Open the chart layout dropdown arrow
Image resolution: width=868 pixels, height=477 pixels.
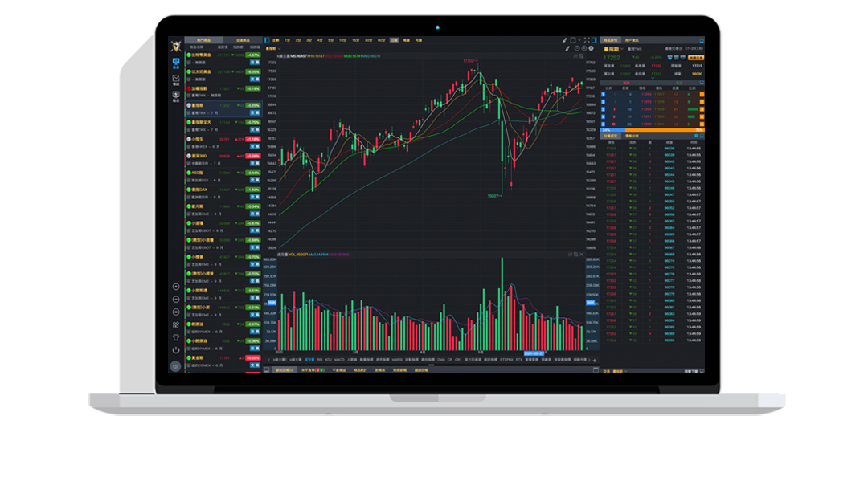tap(579, 39)
